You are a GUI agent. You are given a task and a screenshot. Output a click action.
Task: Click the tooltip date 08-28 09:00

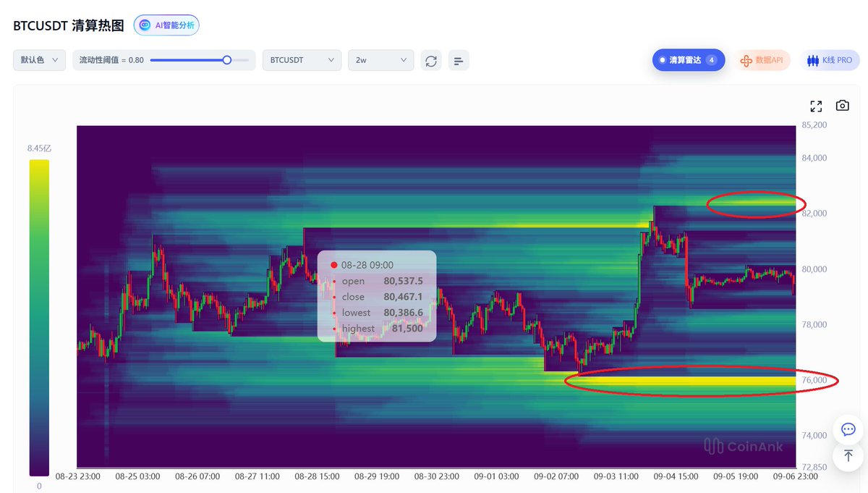(x=369, y=265)
